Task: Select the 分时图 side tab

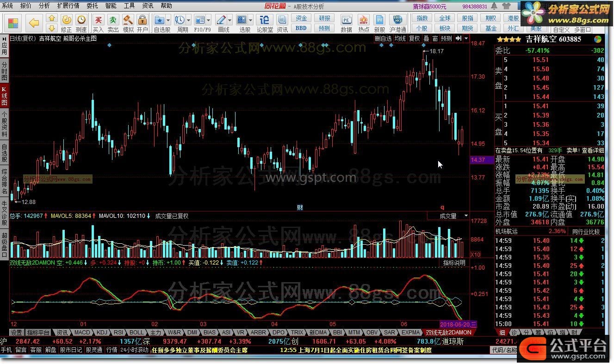Action: (4, 72)
